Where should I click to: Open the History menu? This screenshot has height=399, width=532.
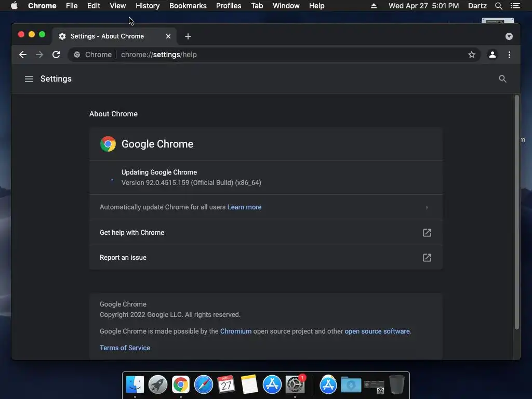pyautogui.click(x=148, y=6)
